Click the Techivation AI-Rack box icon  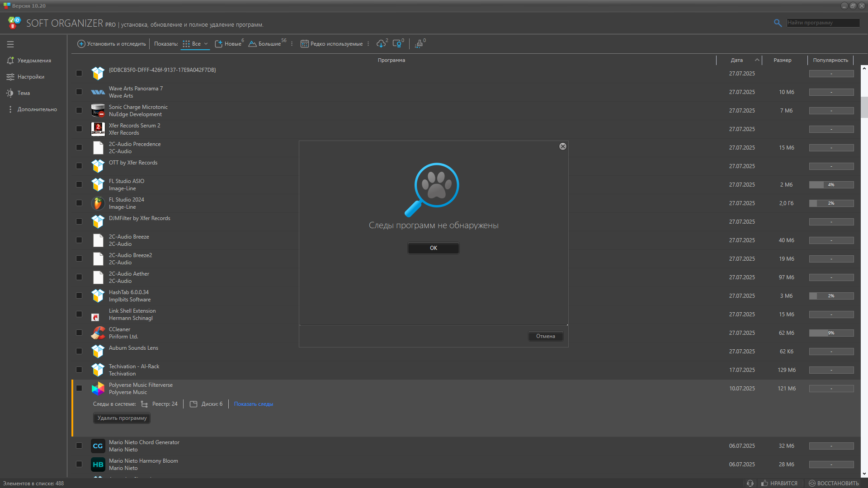tap(98, 370)
